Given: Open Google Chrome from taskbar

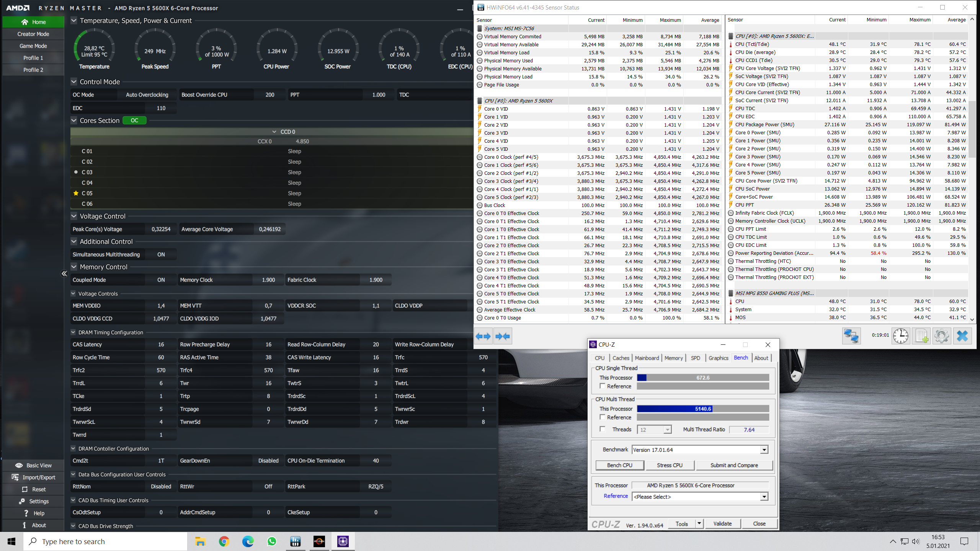Looking at the screenshot, I should coord(224,541).
